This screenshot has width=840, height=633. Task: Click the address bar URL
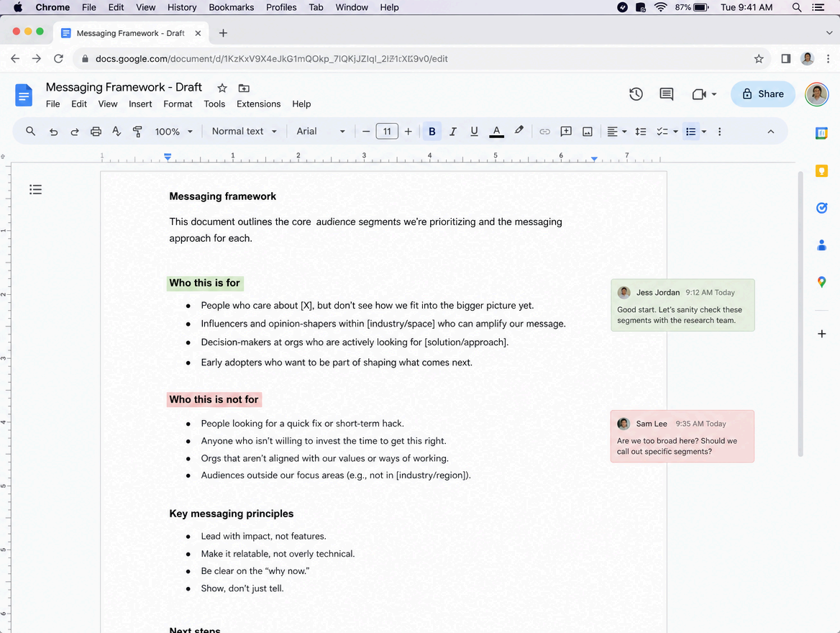coord(272,59)
